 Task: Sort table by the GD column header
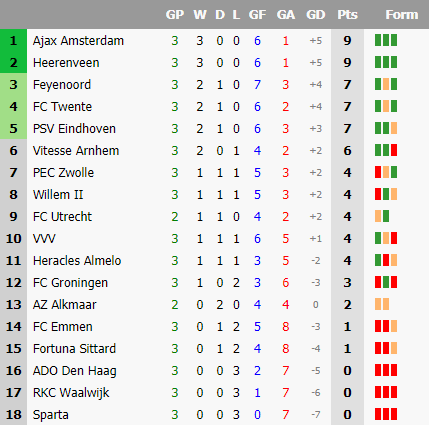[x=316, y=15]
